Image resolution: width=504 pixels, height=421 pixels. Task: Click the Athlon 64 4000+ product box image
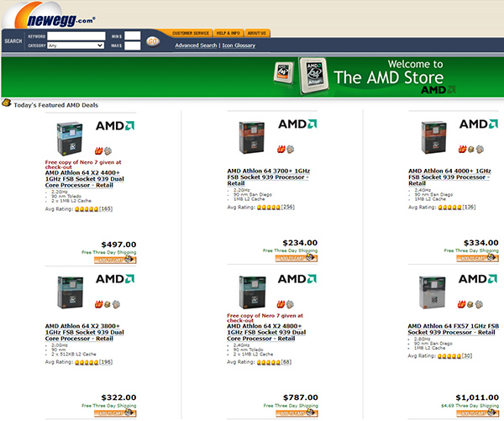pyautogui.click(x=433, y=137)
